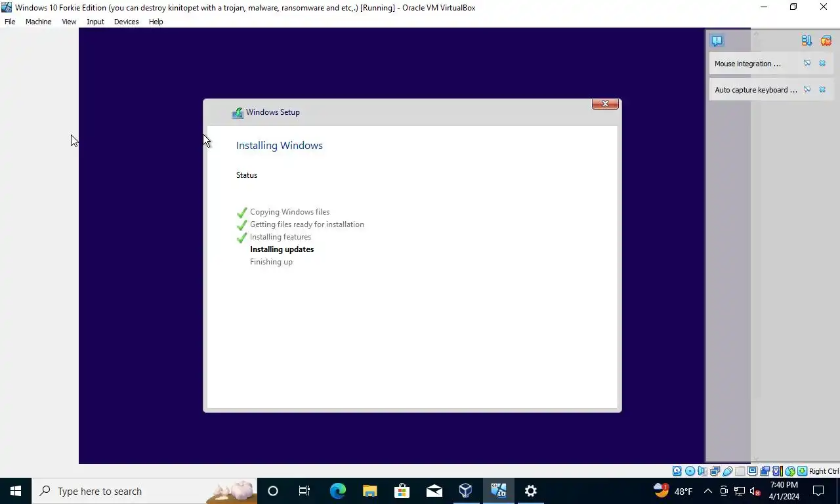Open the Help menu
Viewport: 840px width, 504px height.
(x=156, y=22)
